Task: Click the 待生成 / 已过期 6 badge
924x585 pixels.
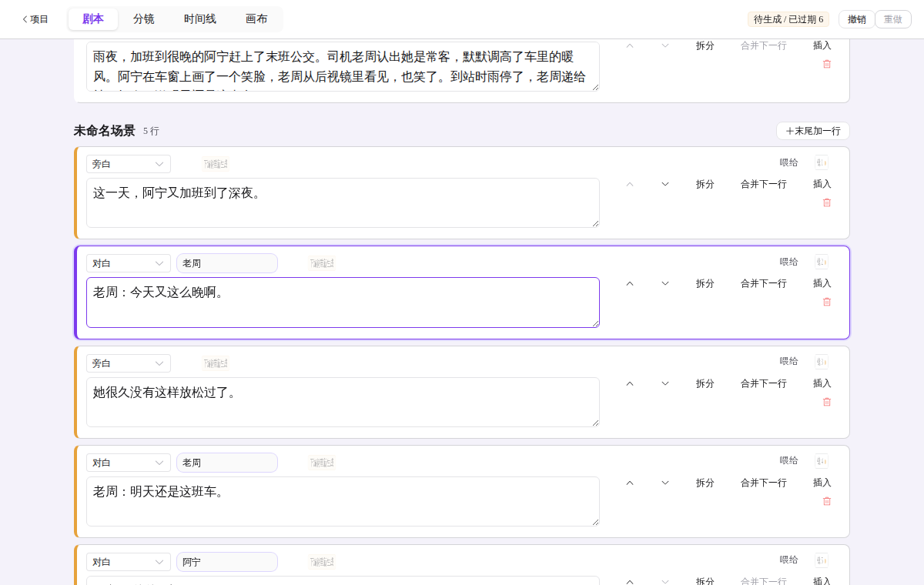Action: coord(788,19)
